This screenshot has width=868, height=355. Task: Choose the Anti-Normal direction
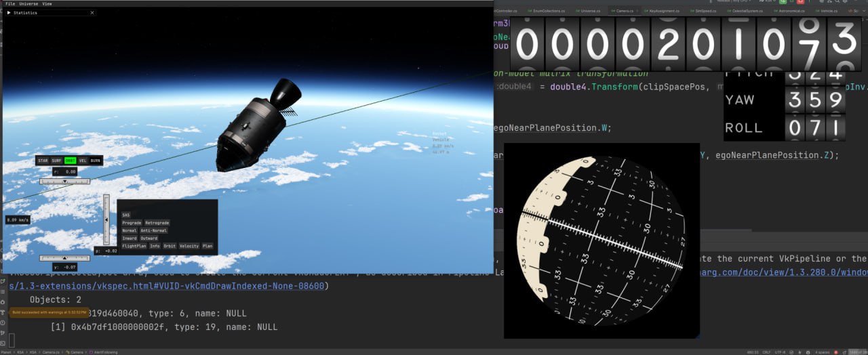[x=153, y=231]
